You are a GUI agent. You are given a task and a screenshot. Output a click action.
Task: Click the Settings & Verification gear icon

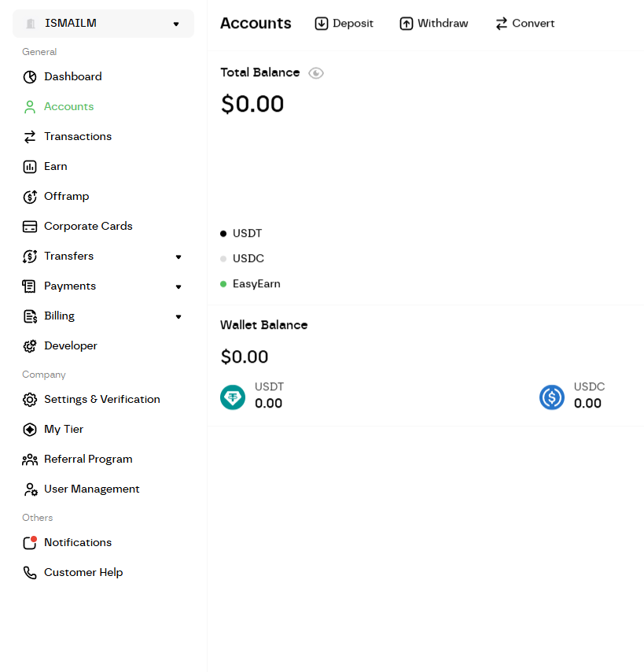point(30,400)
